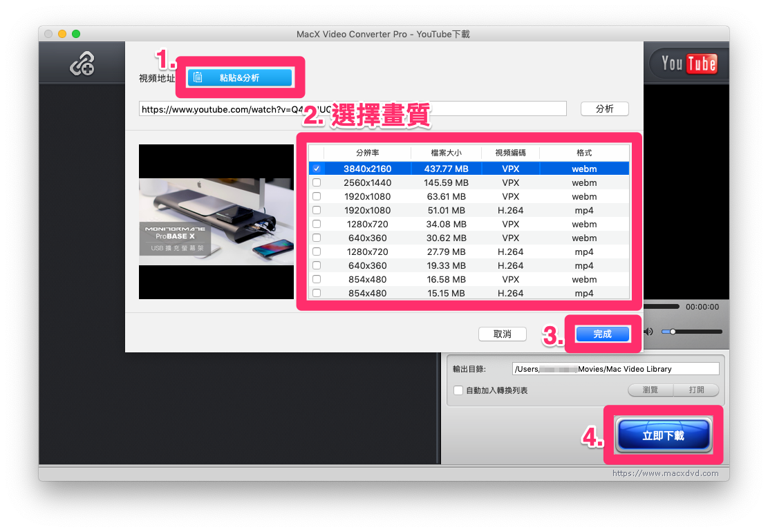Viewport: 768px width, 532px height.
Task: Enable 自動加入轉換列表 auto add checkbox
Action: (458, 390)
